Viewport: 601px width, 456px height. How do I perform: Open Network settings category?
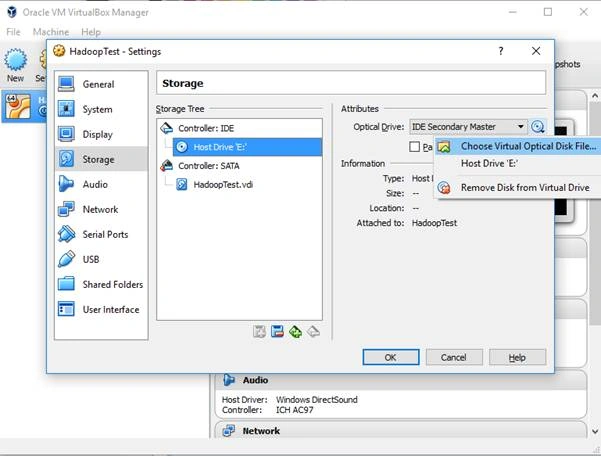101,209
